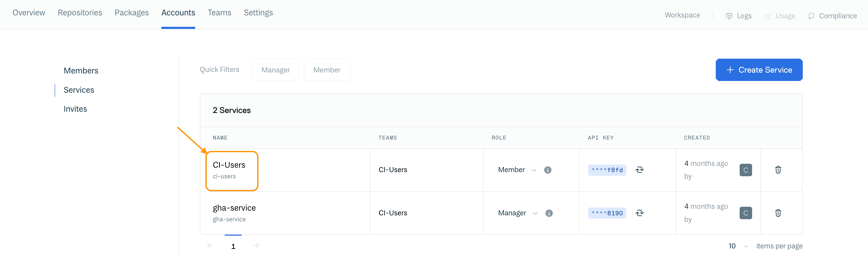Screen dimensions: 868x264
Task: Select page 1 in pagination
Action: coord(233,246)
